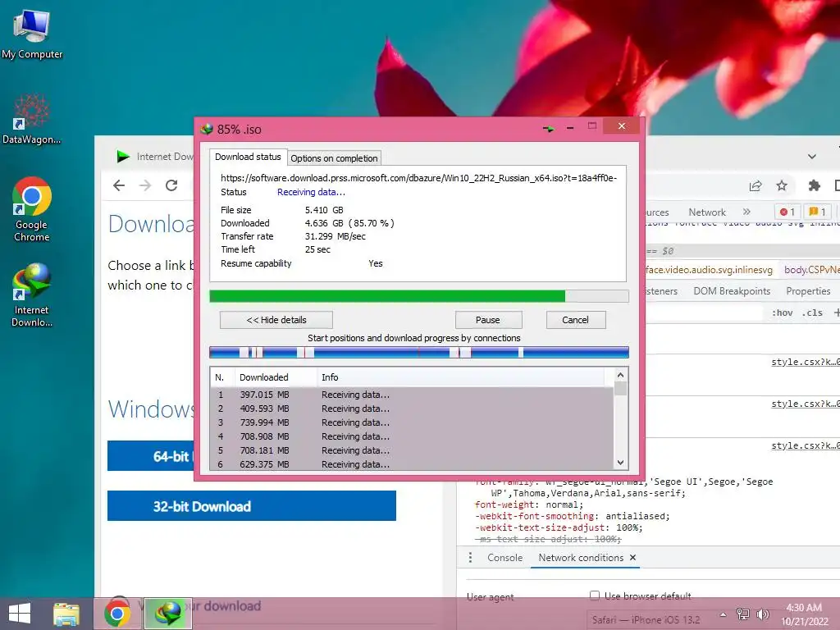Open Chrome extensions puzzle icon

coord(815,185)
